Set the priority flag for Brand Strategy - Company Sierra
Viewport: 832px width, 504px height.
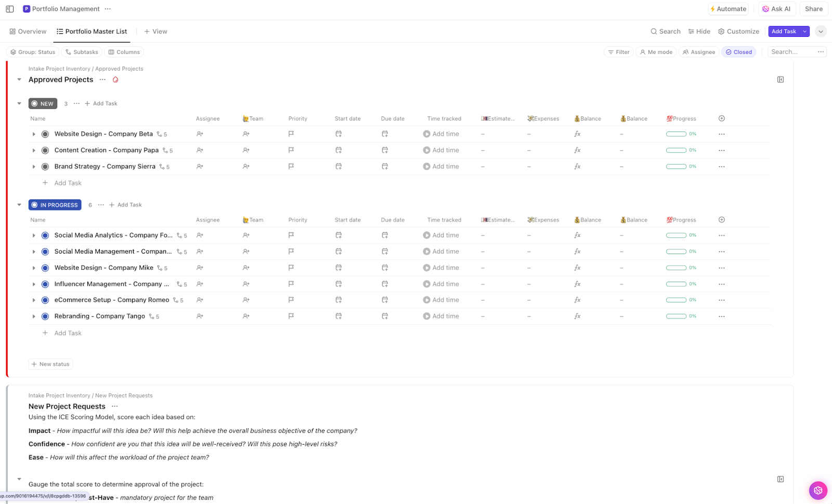pos(291,166)
